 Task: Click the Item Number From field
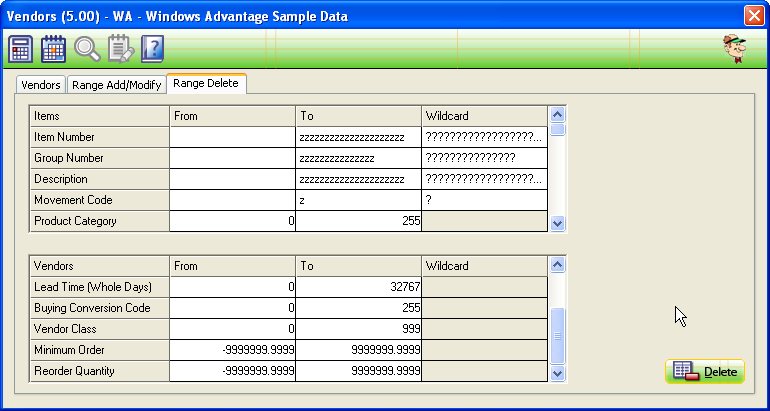point(232,137)
